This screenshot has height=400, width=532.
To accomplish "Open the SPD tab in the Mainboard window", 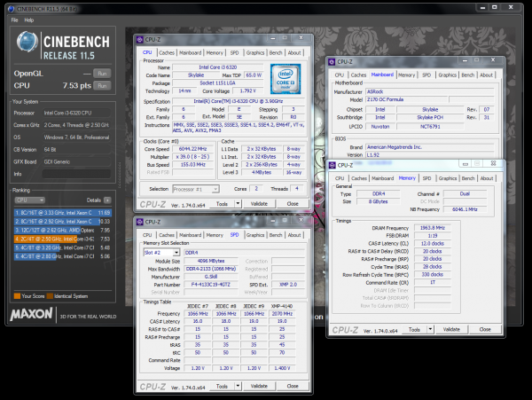I will (x=426, y=75).
